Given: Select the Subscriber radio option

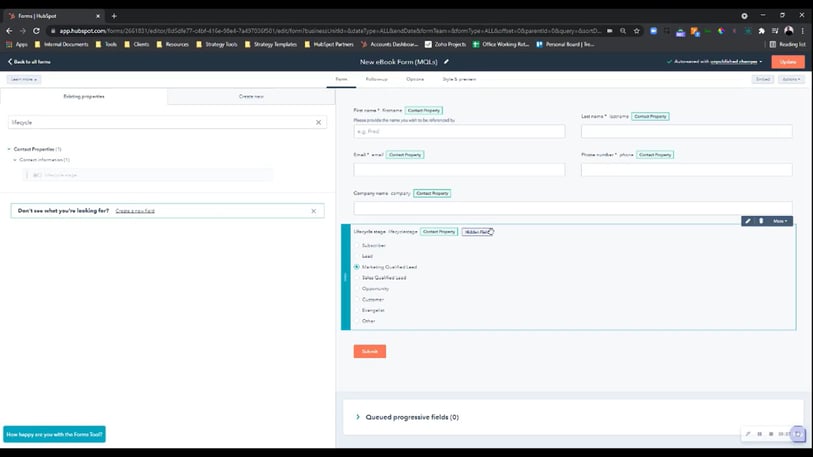Looking at the screenshot, I should coord(357,245).
